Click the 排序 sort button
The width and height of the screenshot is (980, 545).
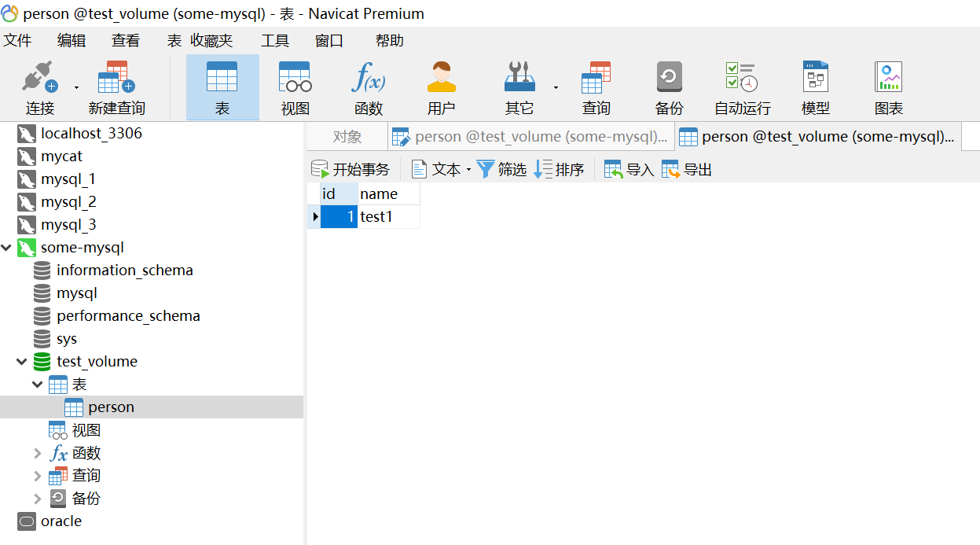[x=559, y=169]
